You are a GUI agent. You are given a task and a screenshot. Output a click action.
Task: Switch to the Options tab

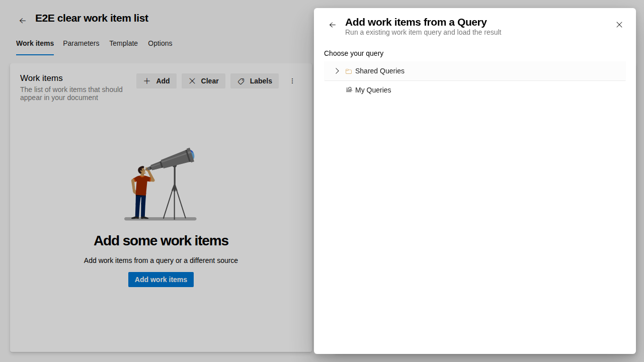tap(160, 43)
